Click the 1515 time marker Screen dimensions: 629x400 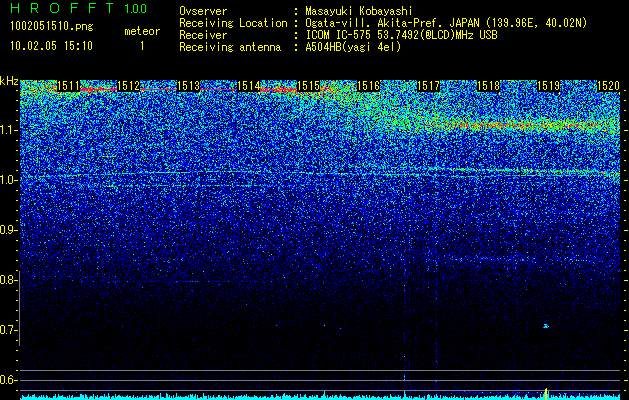pyautogui.click(x=308, y=86)
